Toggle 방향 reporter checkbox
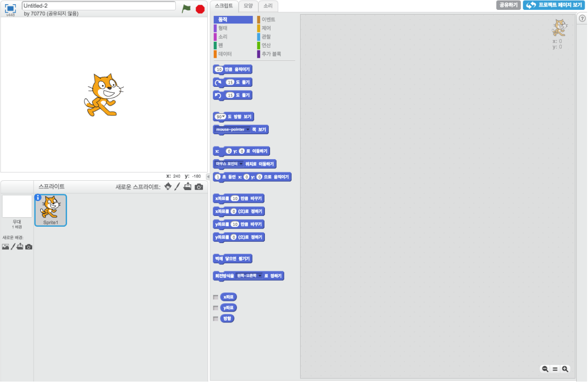This screenshot has width=588, height=383. tap(216, 319)
